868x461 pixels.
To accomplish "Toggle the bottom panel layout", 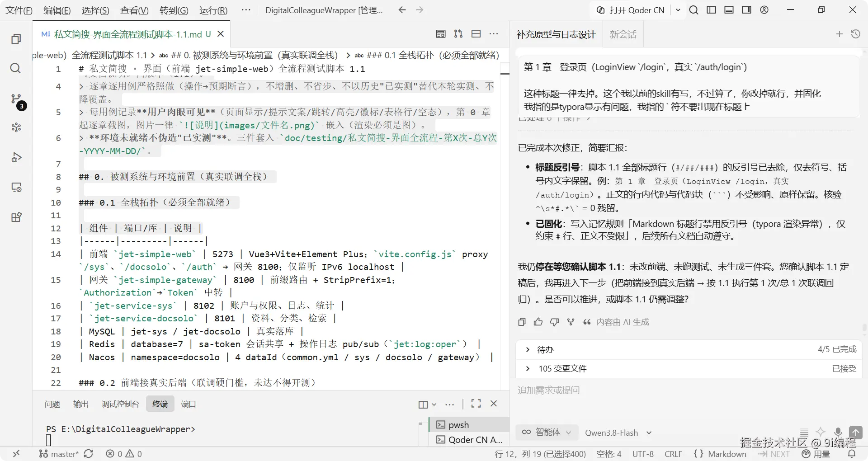I will 729,10.
